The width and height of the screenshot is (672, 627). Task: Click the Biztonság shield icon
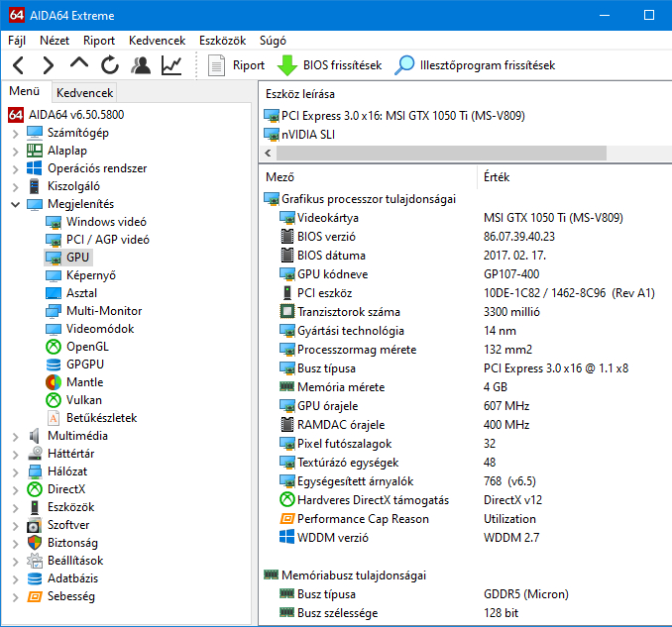35,543
